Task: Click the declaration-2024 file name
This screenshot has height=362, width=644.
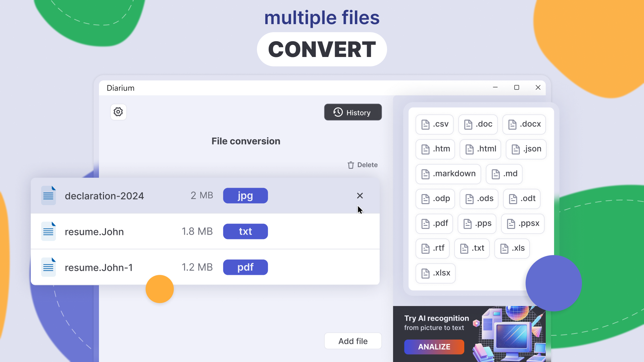Action: 104,196
